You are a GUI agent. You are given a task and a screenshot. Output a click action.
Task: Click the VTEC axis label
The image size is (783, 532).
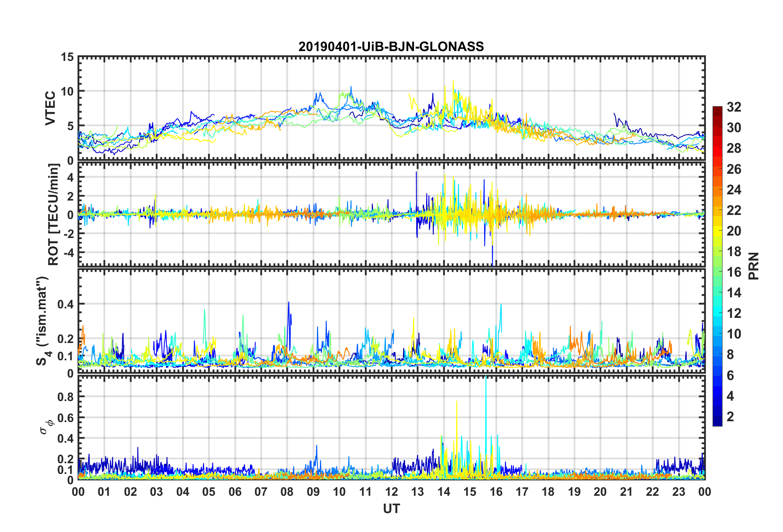50,108
